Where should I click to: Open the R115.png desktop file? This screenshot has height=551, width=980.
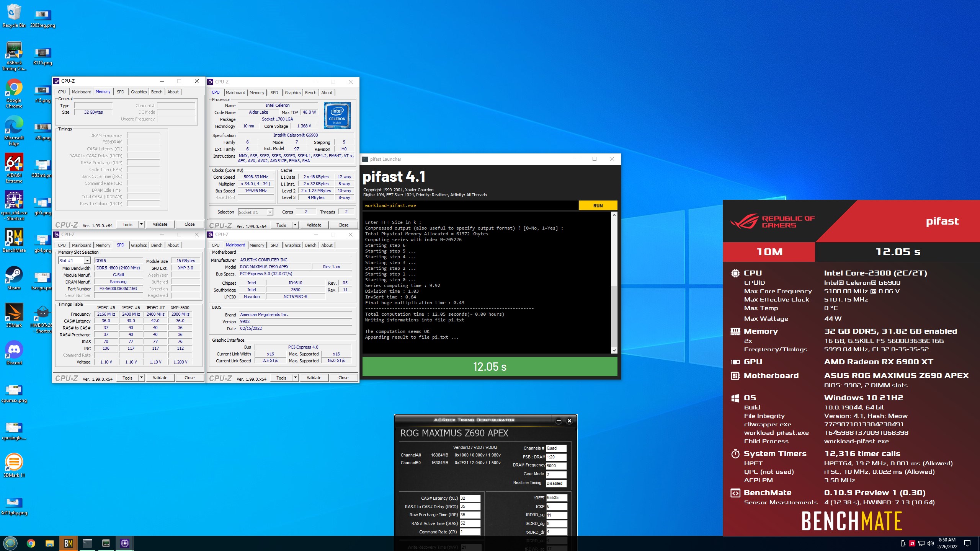tap(42, 56)
